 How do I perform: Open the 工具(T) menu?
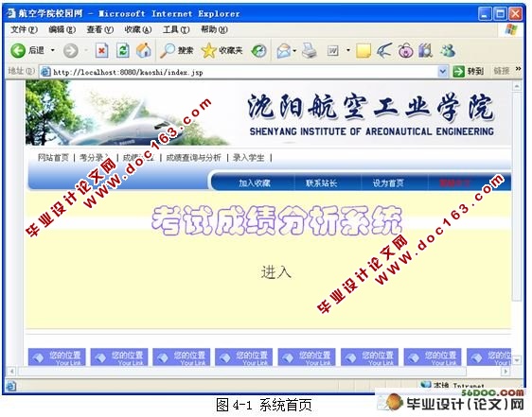point(175,30)
